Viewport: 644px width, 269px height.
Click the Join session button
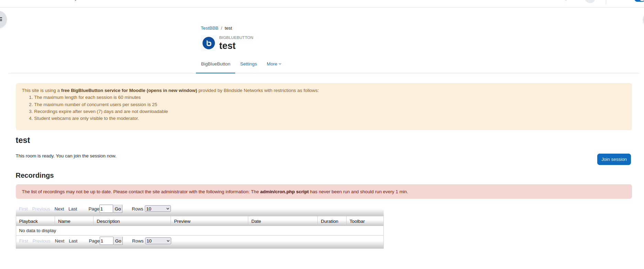tap(614, 159)
